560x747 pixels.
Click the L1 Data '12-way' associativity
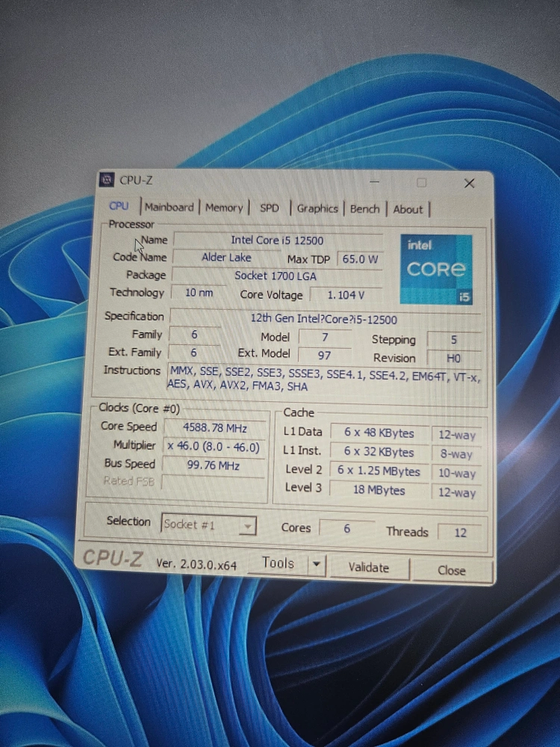pyautogui.click(x=457, y=435)
